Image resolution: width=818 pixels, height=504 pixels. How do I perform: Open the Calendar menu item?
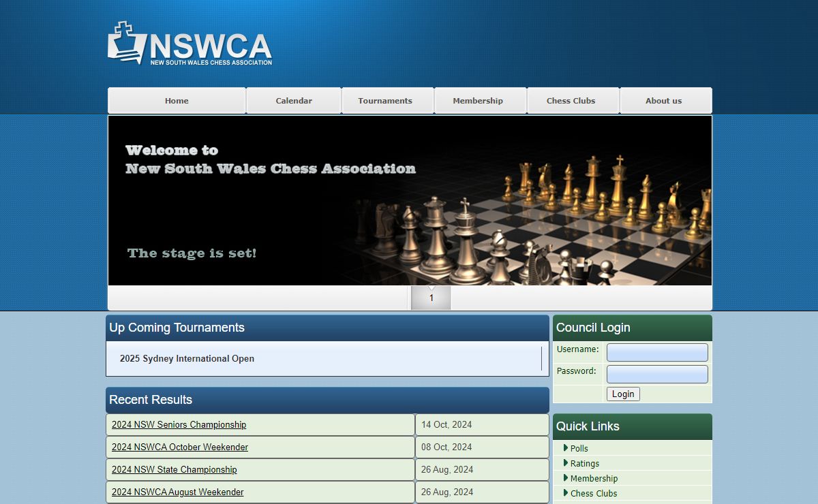pos(294,101)
